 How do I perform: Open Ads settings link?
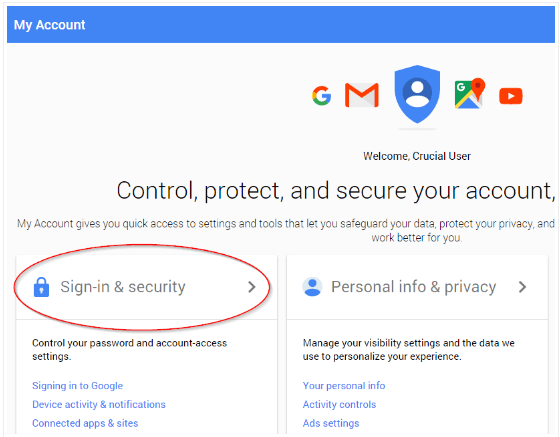click(331, 423)
